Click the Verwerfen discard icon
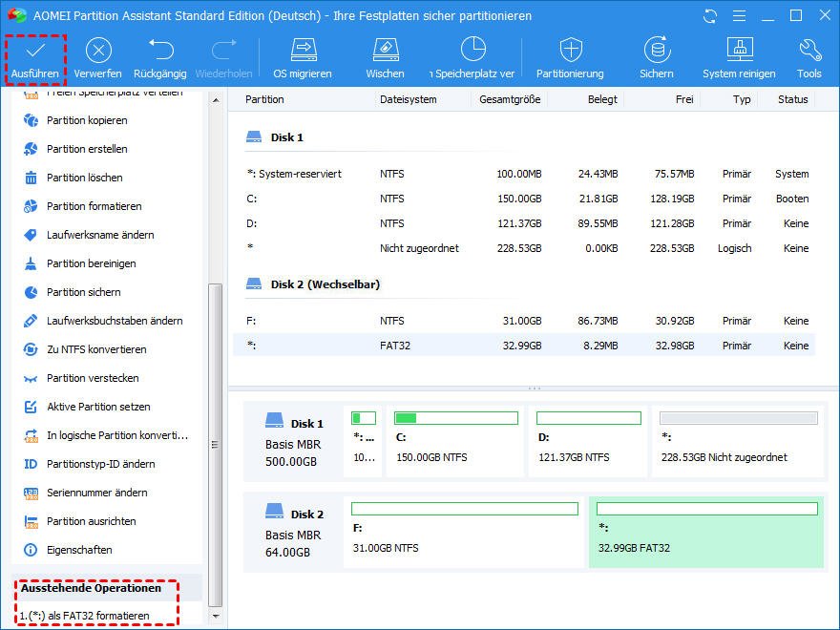Image resolution: width=840 pixels, height=630 pixels. point(98,51)
